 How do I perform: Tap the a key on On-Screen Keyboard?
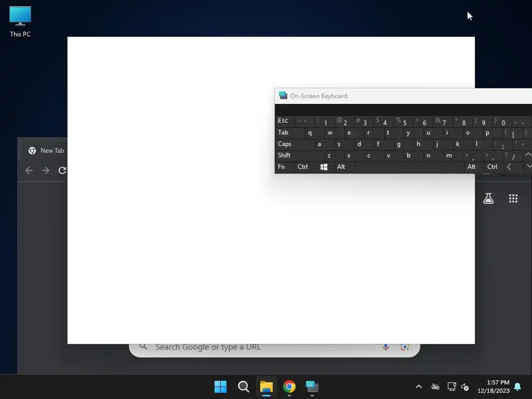(324, 144)
